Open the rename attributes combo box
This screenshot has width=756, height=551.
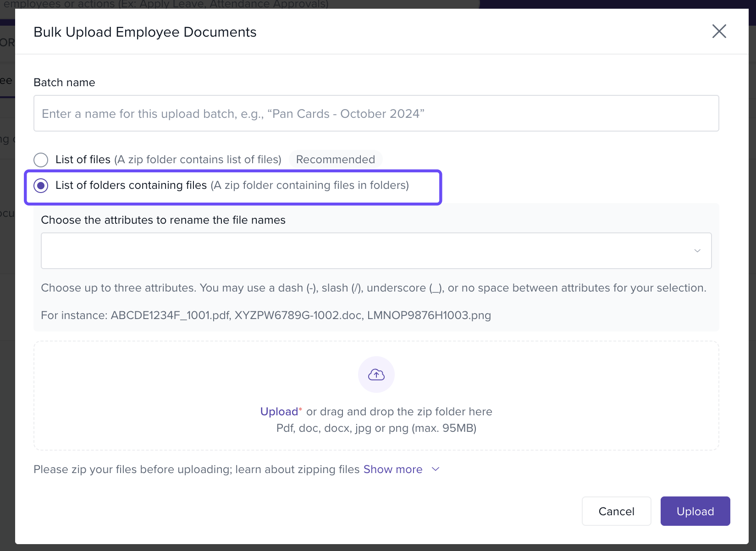coord(367,251)
